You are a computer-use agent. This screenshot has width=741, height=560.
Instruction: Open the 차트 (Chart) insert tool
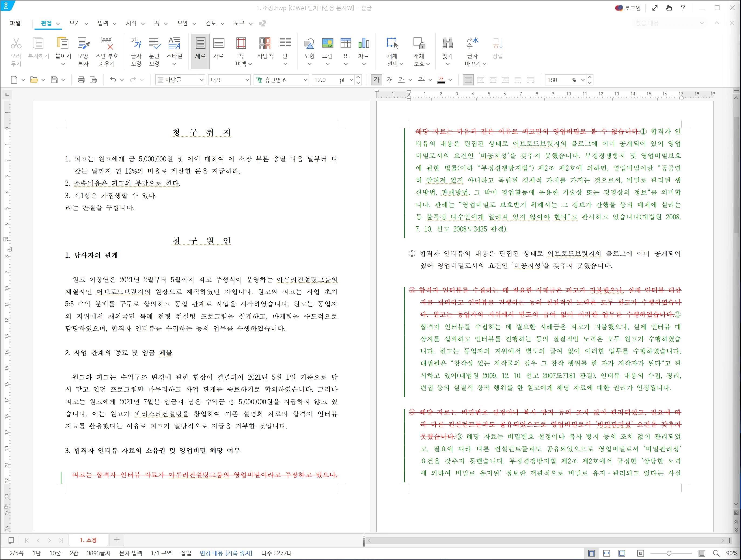pyautogui.click(x=364, y=50)
